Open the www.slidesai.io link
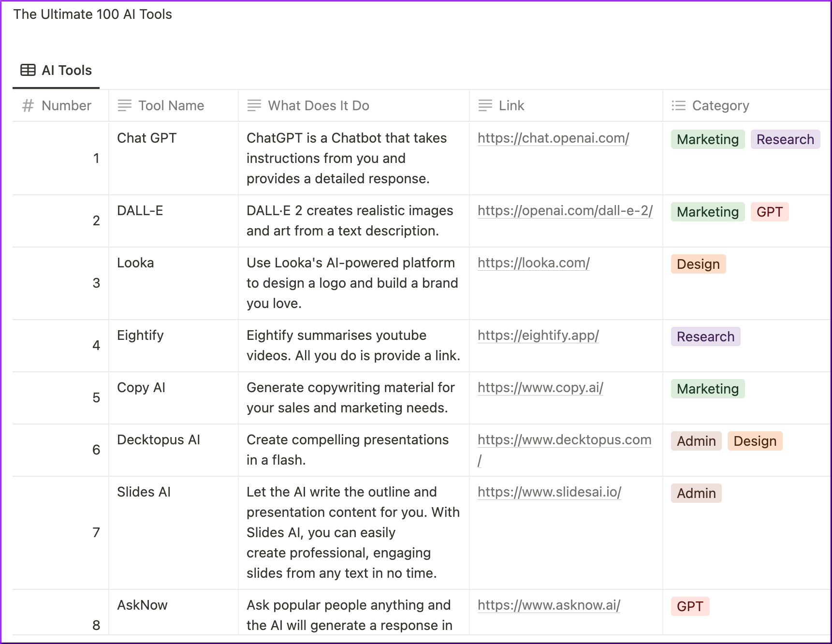 [550, 492]
